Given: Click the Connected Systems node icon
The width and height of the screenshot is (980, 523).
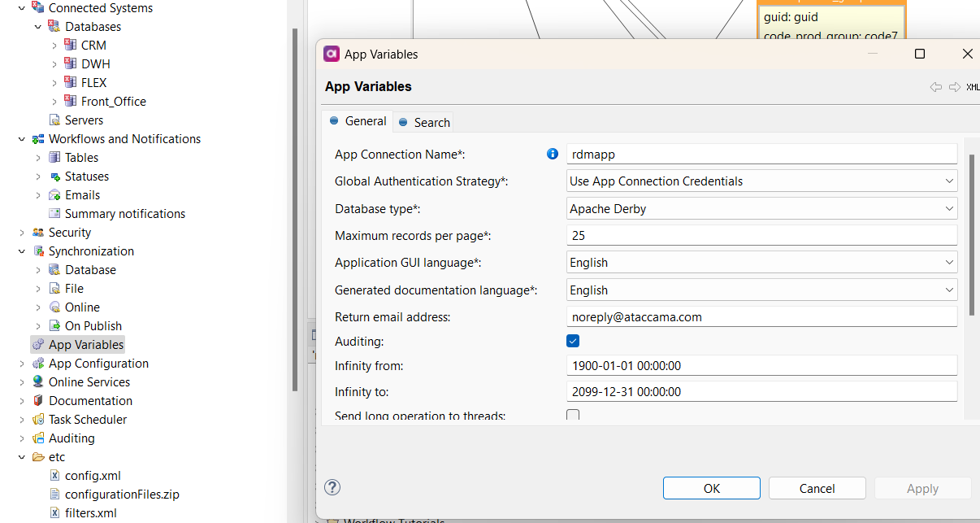Looking at the screenshot, I should (x=38, y=8).
